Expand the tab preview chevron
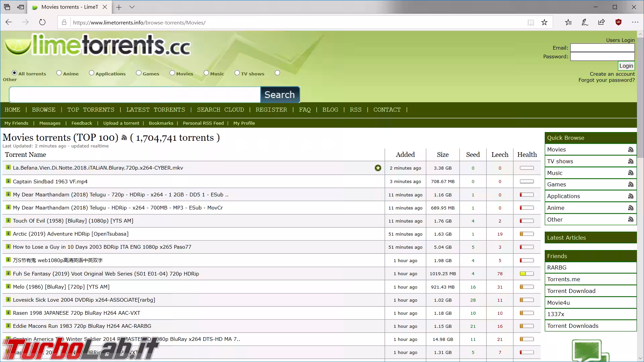This screenshot has height=362, width=644. click(x=132, y=7)
